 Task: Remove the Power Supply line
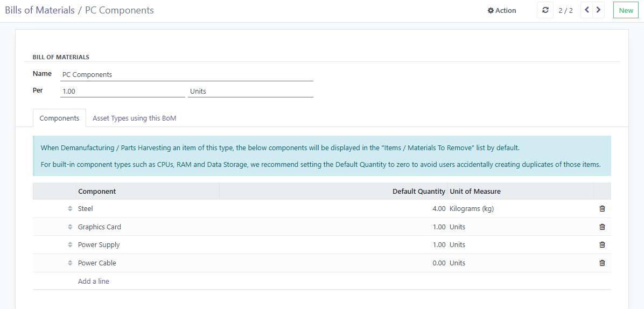(x=602, y=245)
